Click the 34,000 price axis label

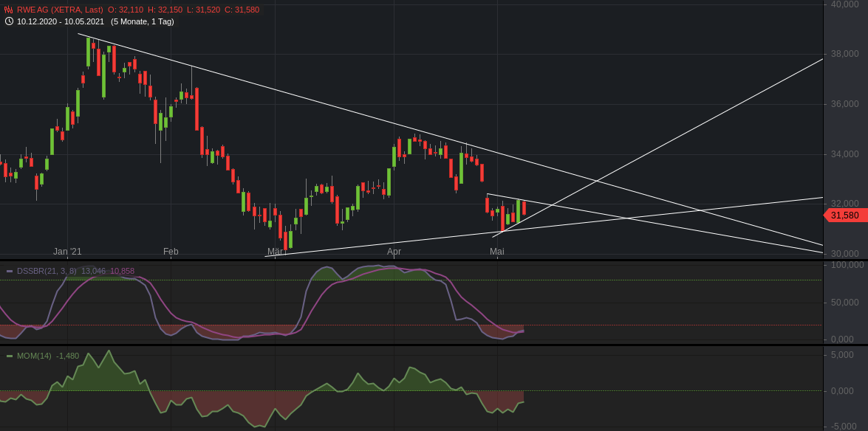(844, 154)
